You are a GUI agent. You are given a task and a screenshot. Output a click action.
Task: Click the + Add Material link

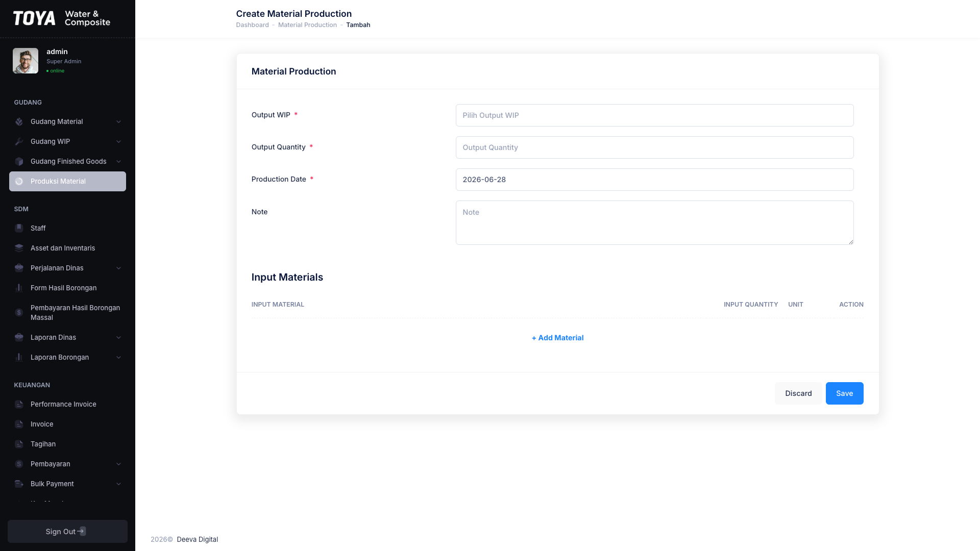pos(557,338)
